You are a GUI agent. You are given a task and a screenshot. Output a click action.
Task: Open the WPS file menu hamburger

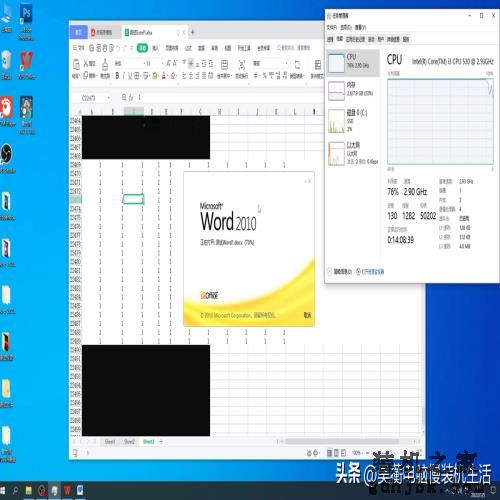(x=78, y=48)
